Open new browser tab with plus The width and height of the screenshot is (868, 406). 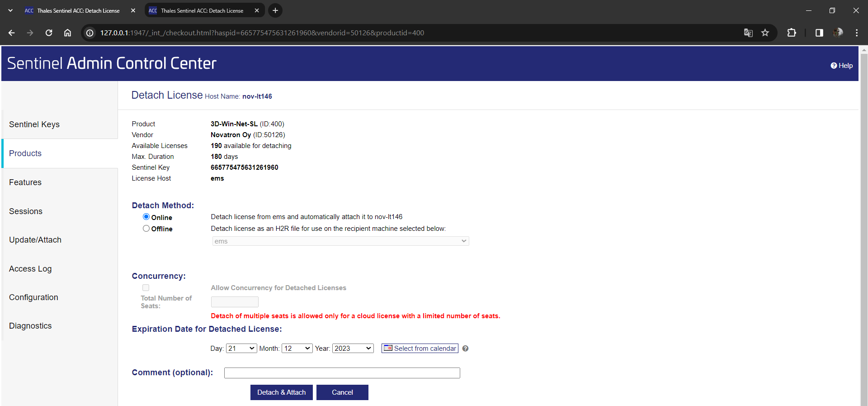tap(275, 10)
